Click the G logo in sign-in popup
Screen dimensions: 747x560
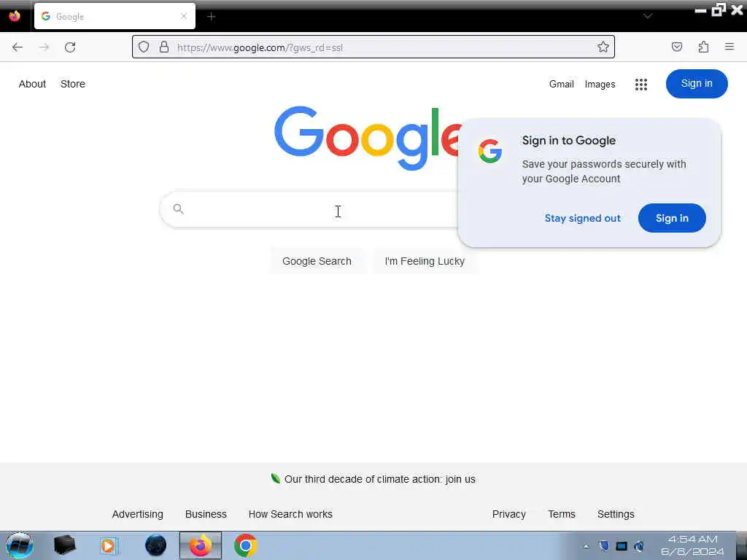click(x=490, y=151)
